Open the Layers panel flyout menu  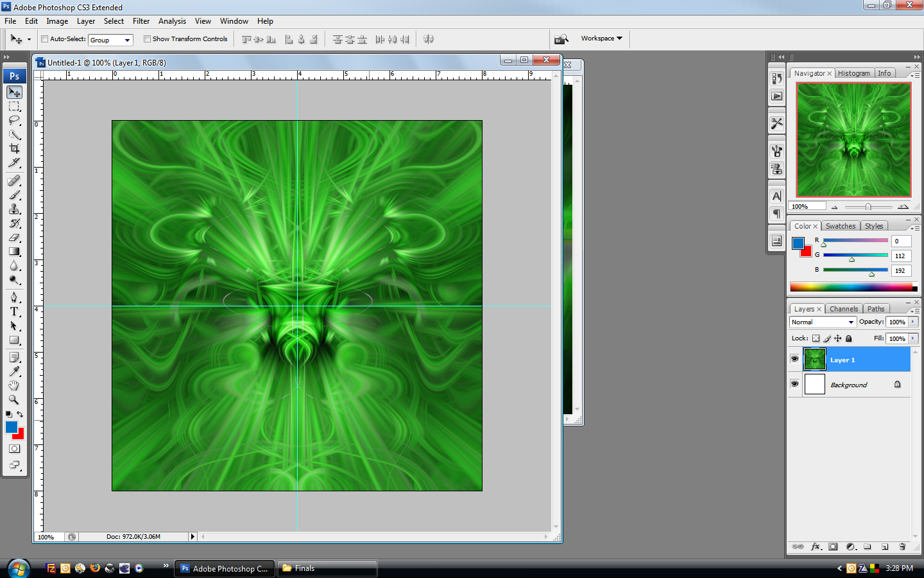pyautogui.click(x=914, y=310)
